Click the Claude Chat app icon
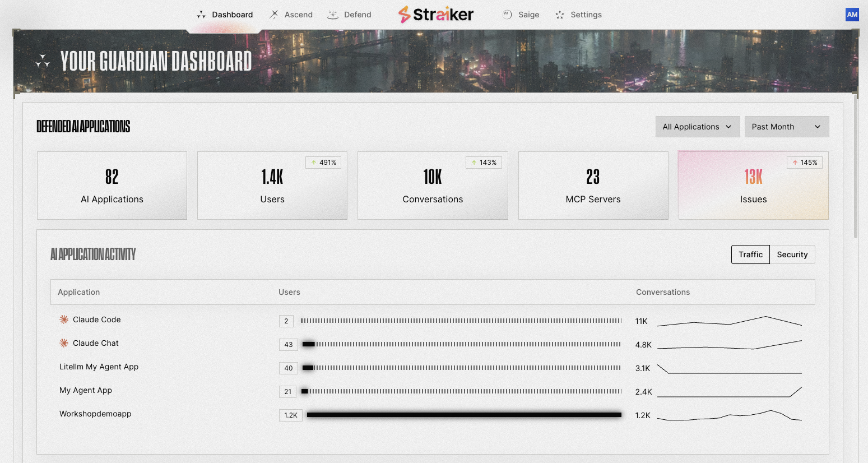 pos(64,343)
